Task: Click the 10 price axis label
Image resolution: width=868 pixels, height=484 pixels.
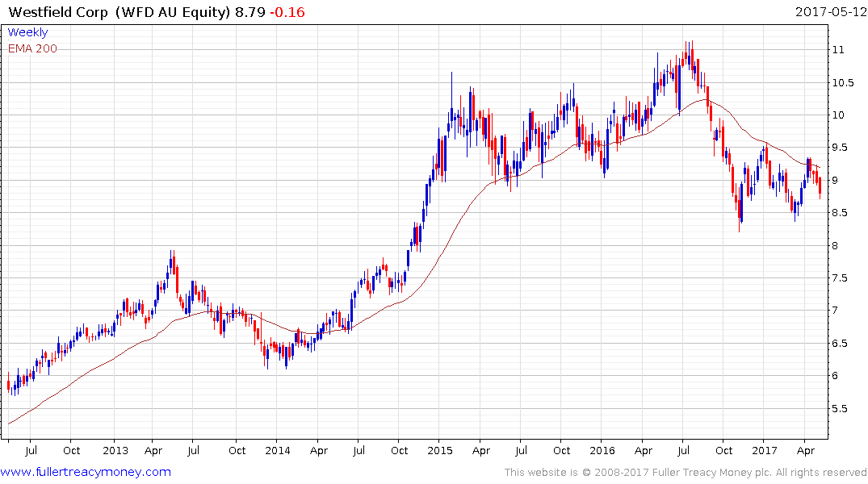Action: pyautogui.click(x=838, y=115)
